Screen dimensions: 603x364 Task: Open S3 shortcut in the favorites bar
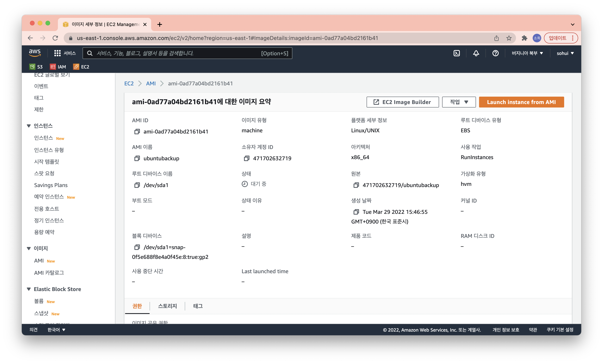point(36,67)
